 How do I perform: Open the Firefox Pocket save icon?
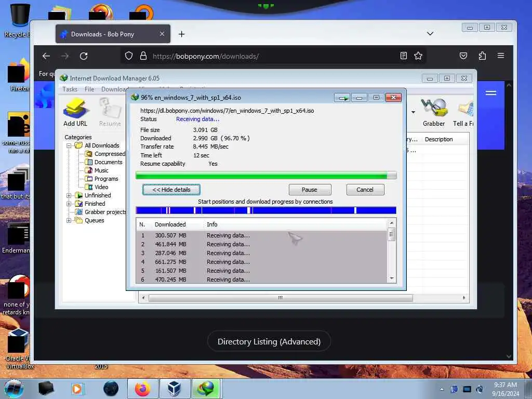pyautogui.click(x=463, y=56)
